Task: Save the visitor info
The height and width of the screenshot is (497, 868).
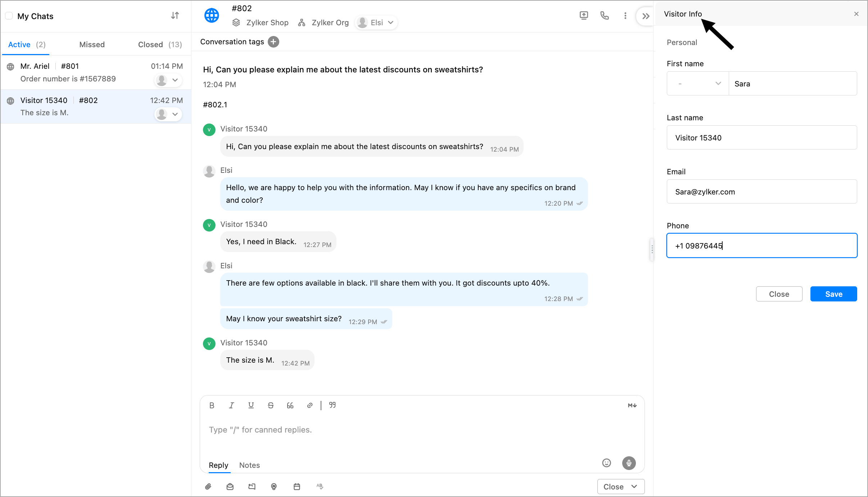Action: click(x=833, y=294)
